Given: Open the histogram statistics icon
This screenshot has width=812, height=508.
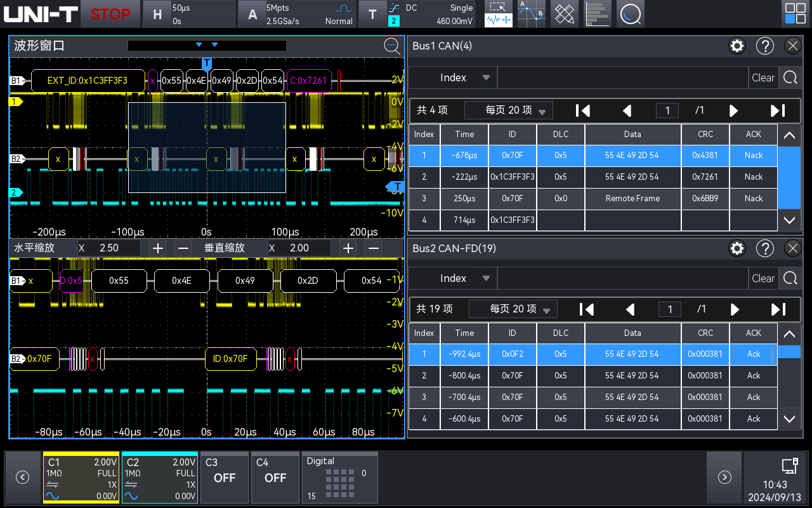Looking at the screenshot, I should pos(597,14).
